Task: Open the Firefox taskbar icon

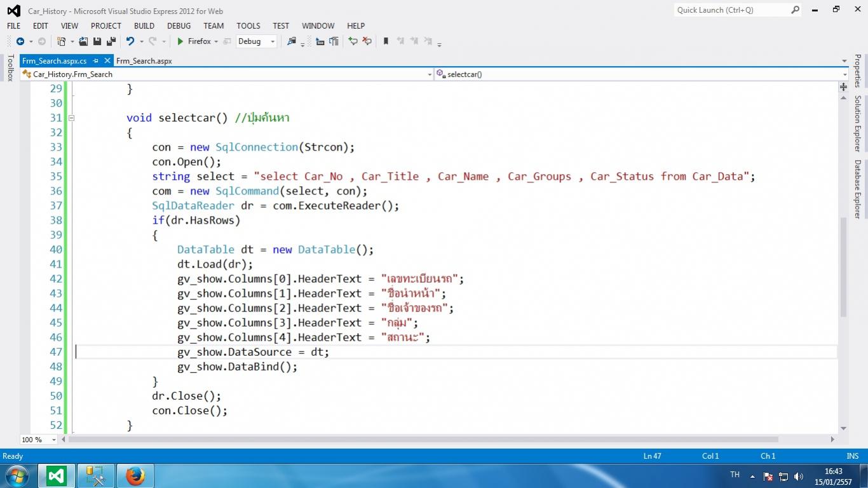Action: [135, 475]
